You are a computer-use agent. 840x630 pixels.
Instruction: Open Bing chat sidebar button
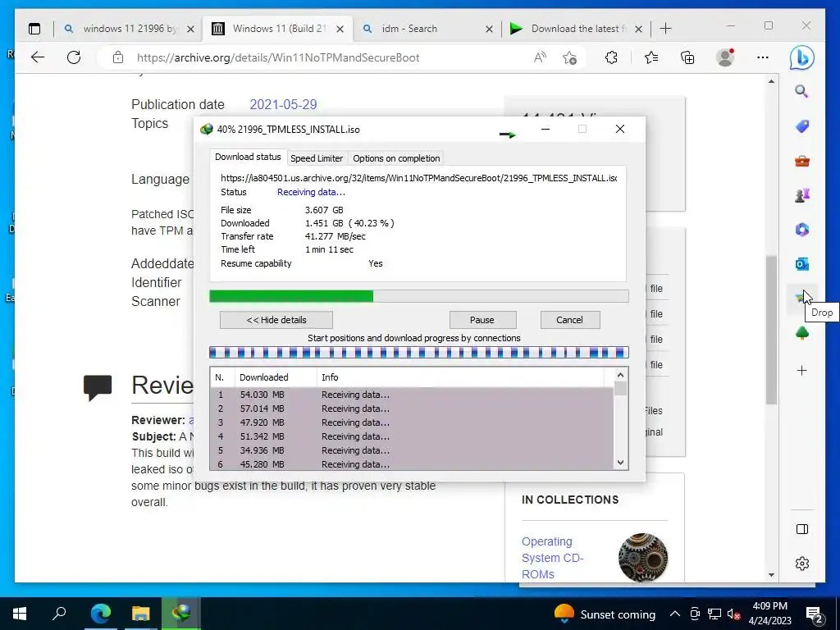coord(802,58)
